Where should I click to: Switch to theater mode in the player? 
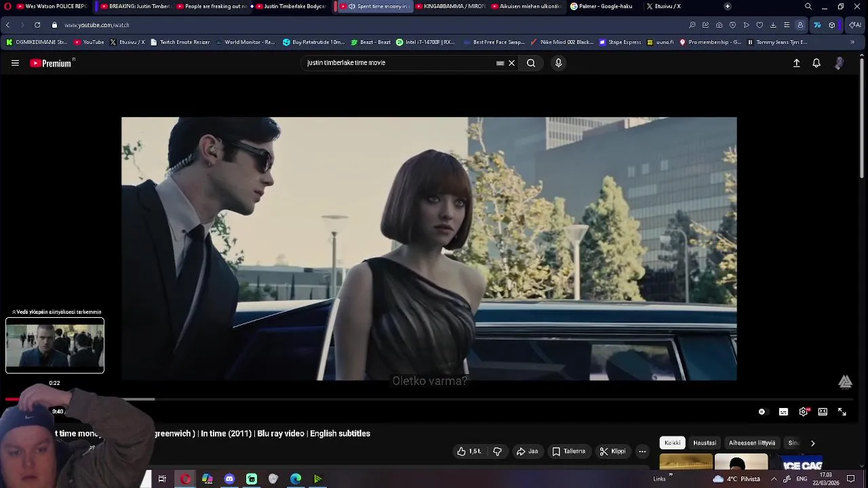(823, 411)
